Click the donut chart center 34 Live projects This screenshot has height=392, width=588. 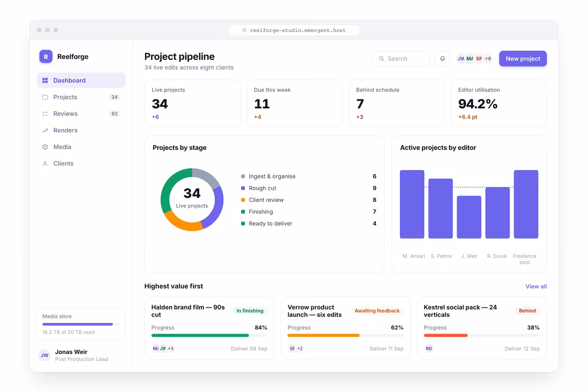[192, 198]
